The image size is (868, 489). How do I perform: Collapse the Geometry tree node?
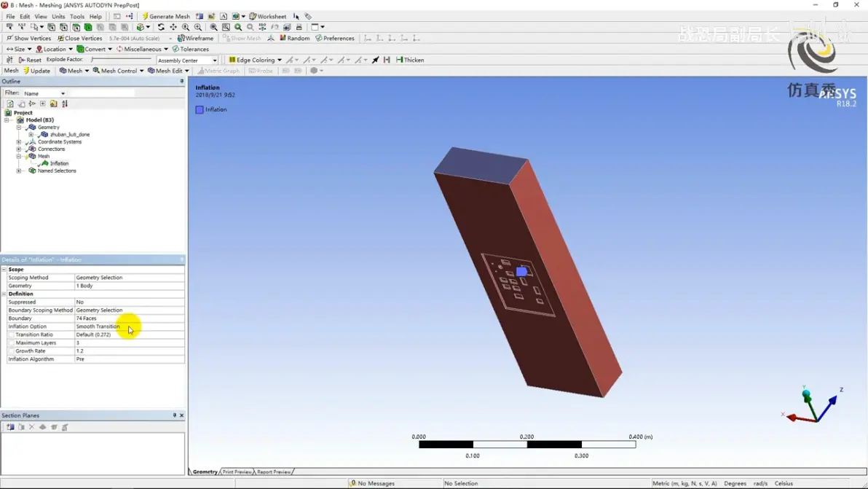[19, 128]
